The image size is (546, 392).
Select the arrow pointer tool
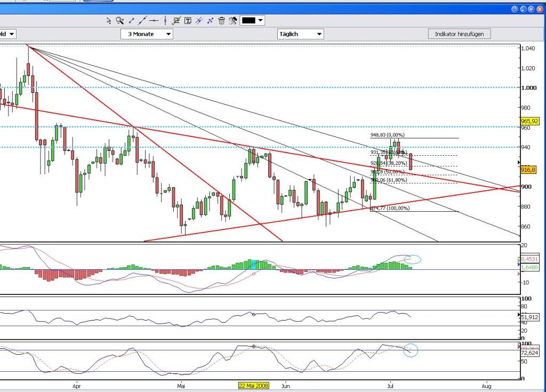[x=109, y=21]
